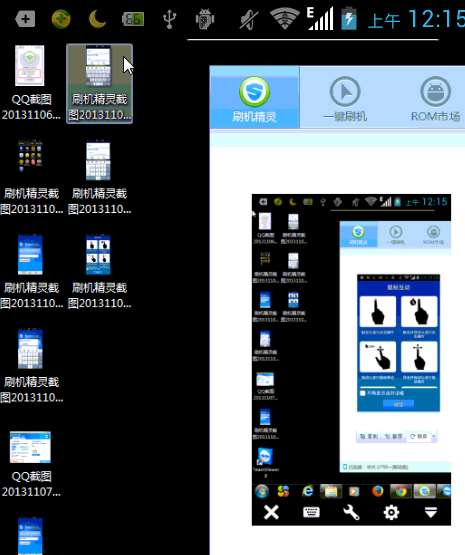465x555 pixels.
Task: Open the wrench tools icon
Action: (351, 512)
